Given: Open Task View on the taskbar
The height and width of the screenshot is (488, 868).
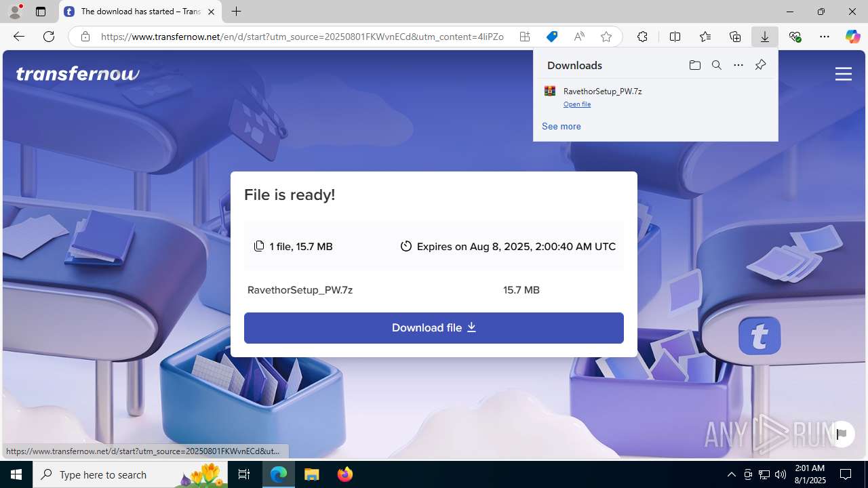Looking at the screenshot, I should coord(244,474).
